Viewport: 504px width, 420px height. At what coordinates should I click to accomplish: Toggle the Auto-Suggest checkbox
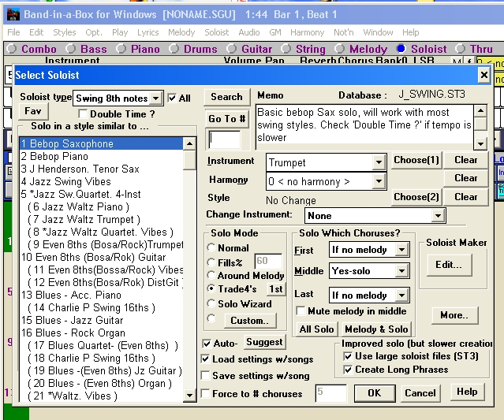[207, 344]
